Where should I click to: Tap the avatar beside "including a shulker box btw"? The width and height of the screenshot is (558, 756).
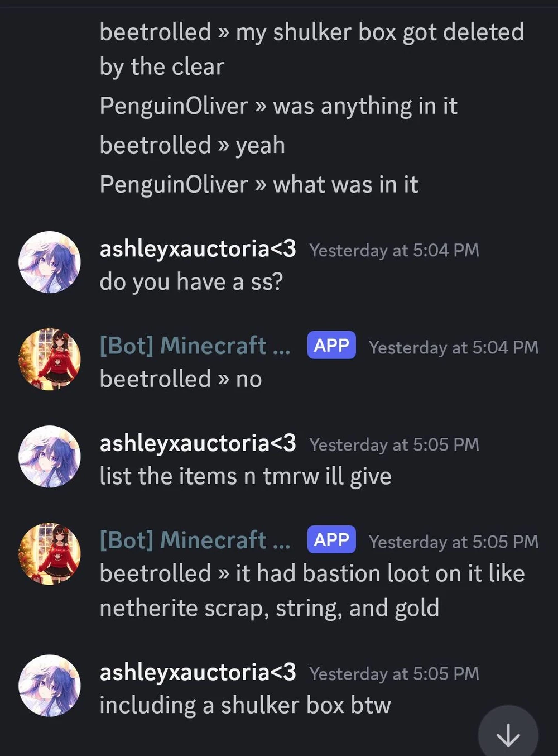pyautogui.click(x=50, y=686)
